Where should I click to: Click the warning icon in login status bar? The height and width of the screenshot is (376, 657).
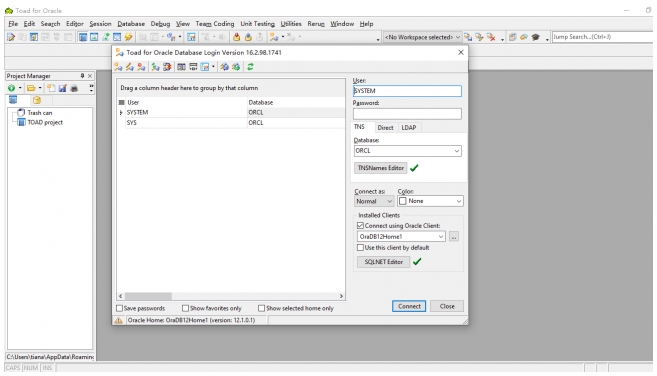tap(119, 320)
